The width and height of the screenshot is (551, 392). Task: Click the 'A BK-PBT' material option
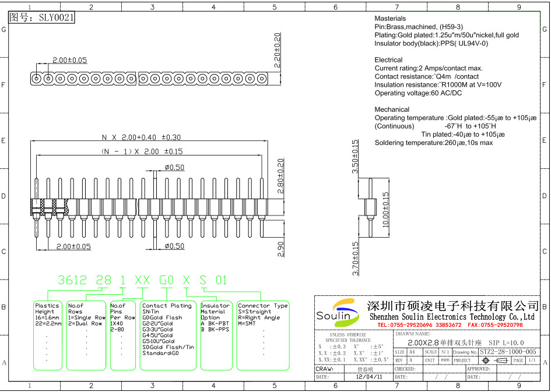(215, 324)
